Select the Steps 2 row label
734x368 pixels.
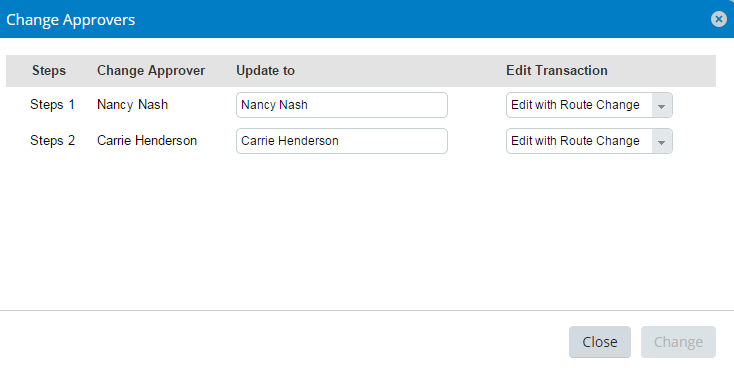click(x=52, y=140)
